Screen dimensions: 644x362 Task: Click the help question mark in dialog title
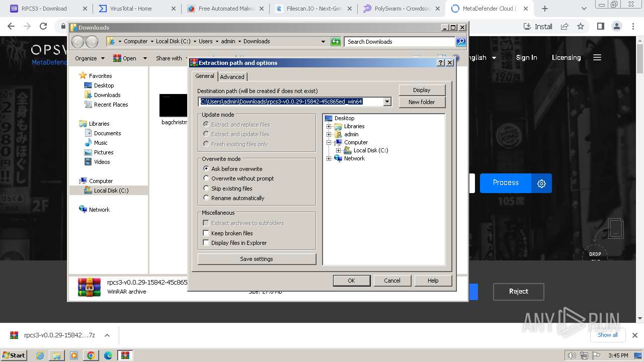tap(441, 63)
